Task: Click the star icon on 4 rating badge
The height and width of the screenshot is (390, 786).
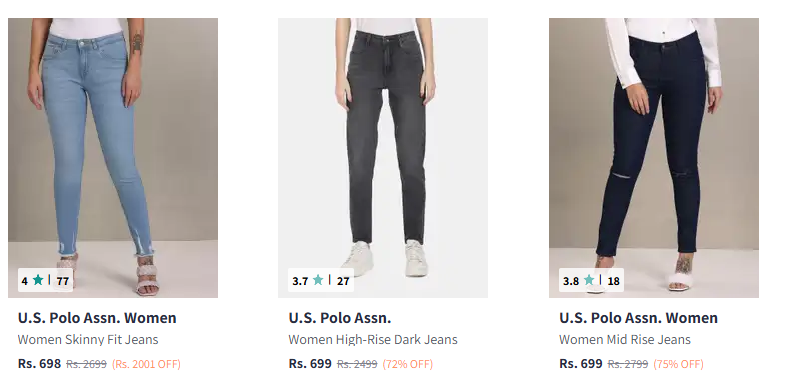Action: tap(38, 280)
